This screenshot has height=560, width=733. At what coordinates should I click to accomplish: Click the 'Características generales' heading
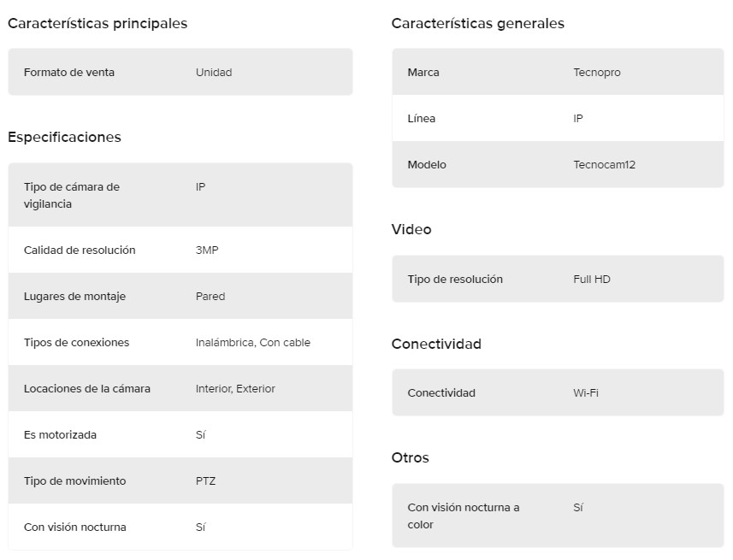(478, 24)
